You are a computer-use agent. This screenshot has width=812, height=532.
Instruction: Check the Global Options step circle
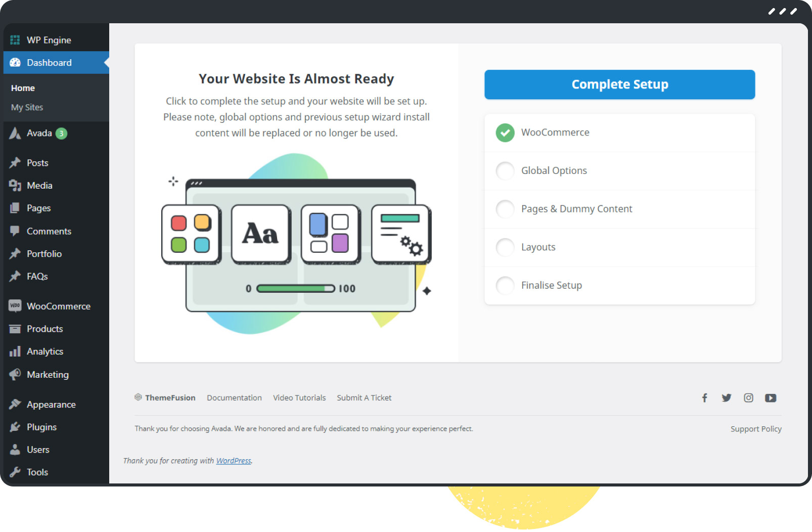coord(505,171)
